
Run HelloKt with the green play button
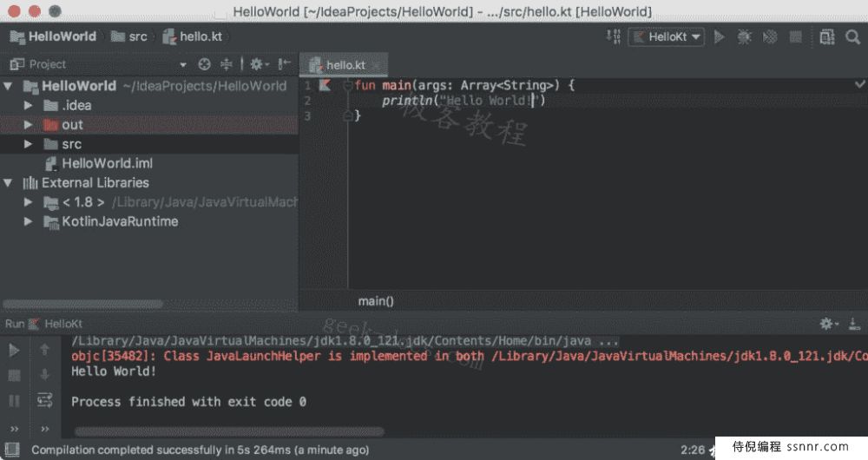719,37
